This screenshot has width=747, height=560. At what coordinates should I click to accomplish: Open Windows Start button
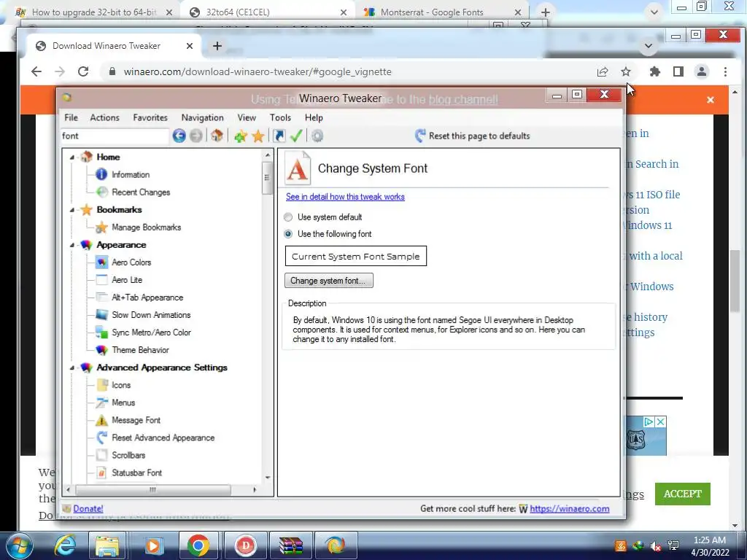click(x=19, y=545)
